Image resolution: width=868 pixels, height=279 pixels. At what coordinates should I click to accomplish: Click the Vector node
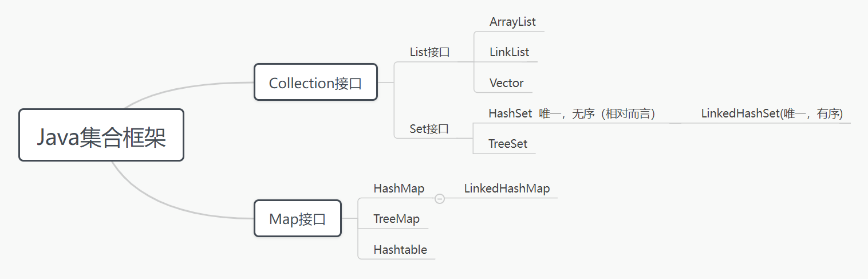[x=506, y=83]
